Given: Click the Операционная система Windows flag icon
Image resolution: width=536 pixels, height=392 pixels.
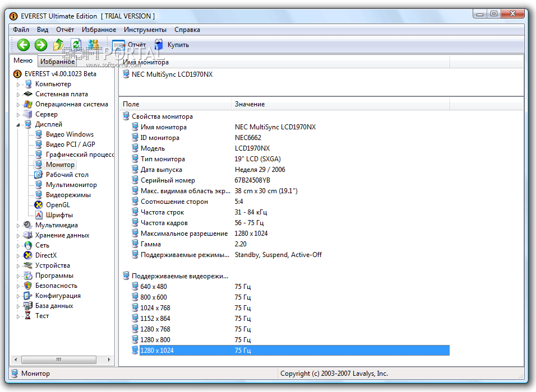Looking at the screenshot, I should (28, 104).
